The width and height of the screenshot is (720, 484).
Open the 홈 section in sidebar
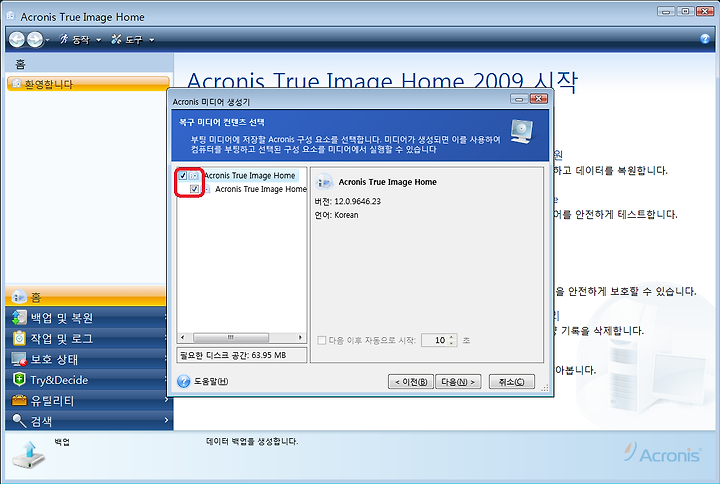point(86,297)
